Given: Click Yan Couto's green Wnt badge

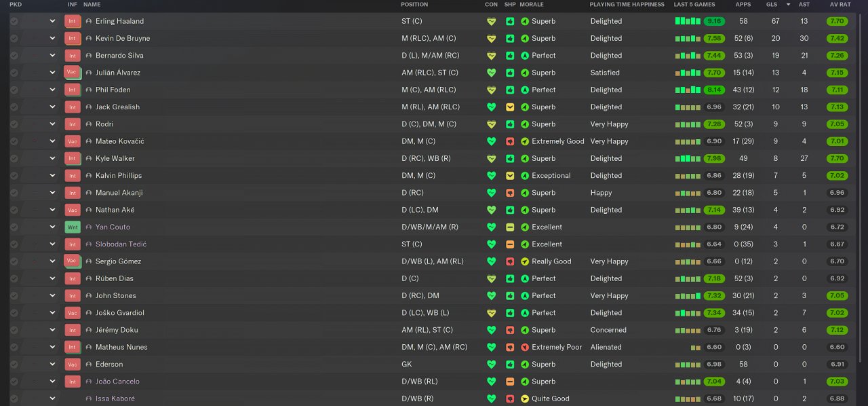Looking at the screenshot, I should [72, 227].
